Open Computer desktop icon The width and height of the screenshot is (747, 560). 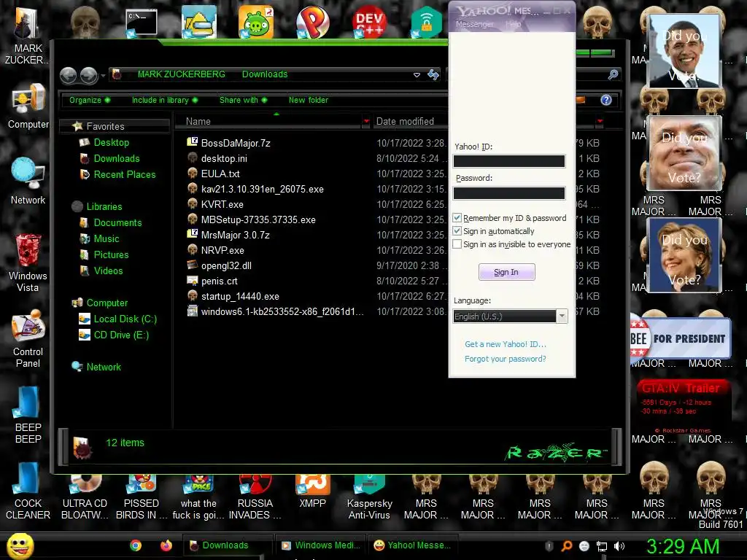(x=28, y=106)
